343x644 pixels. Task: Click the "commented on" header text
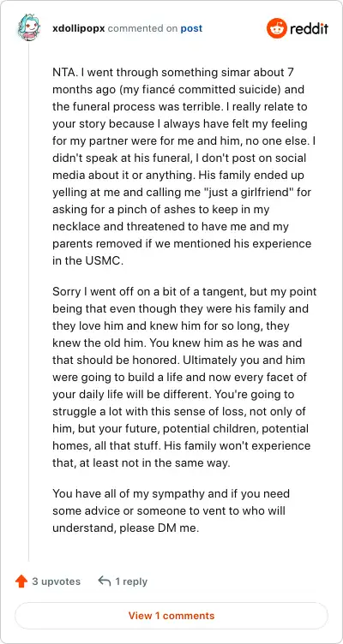(x=142, y=29)
